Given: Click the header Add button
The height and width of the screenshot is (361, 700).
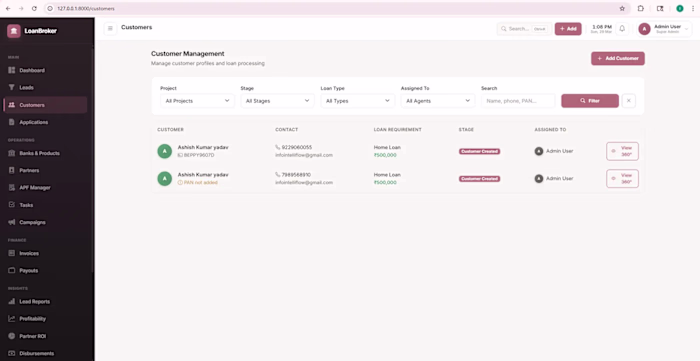Looking at the screenshot, I should [568, 29].
